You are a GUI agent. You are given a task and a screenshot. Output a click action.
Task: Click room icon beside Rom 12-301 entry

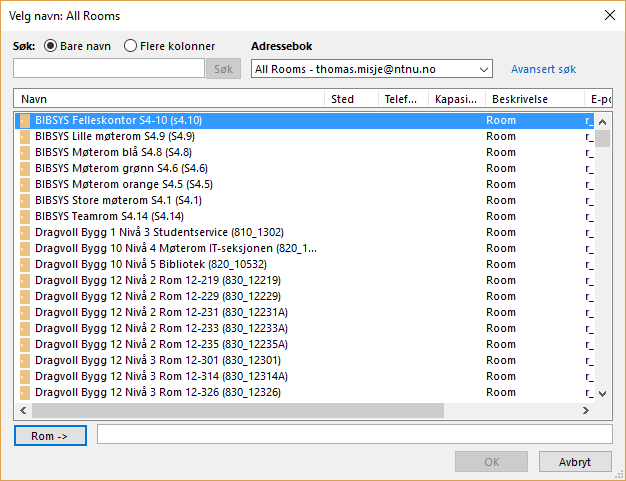point(25,360)
